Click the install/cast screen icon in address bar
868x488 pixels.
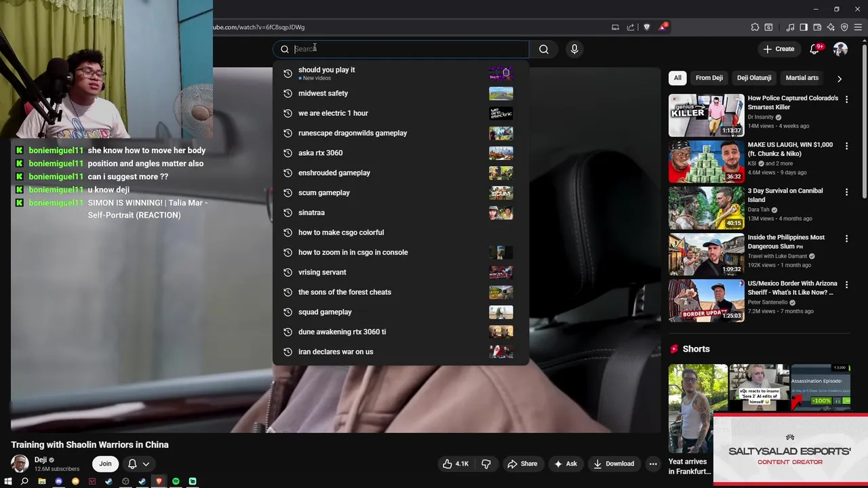[615, 27]
